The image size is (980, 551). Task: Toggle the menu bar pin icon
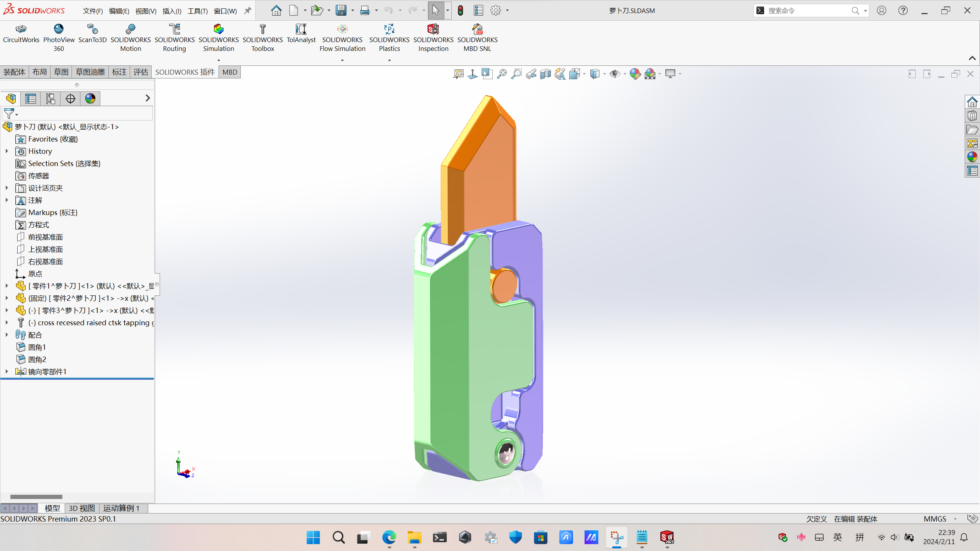(x=248, y=11)
